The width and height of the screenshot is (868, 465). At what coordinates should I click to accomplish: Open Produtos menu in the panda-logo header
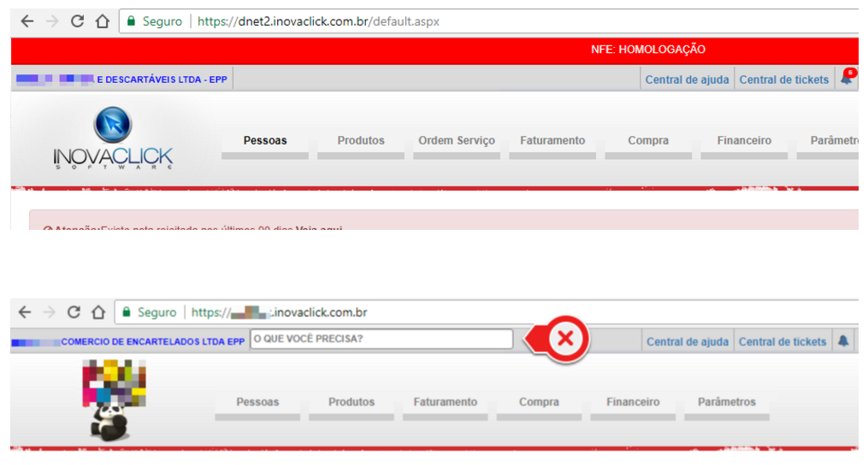[x=351, y=403]
